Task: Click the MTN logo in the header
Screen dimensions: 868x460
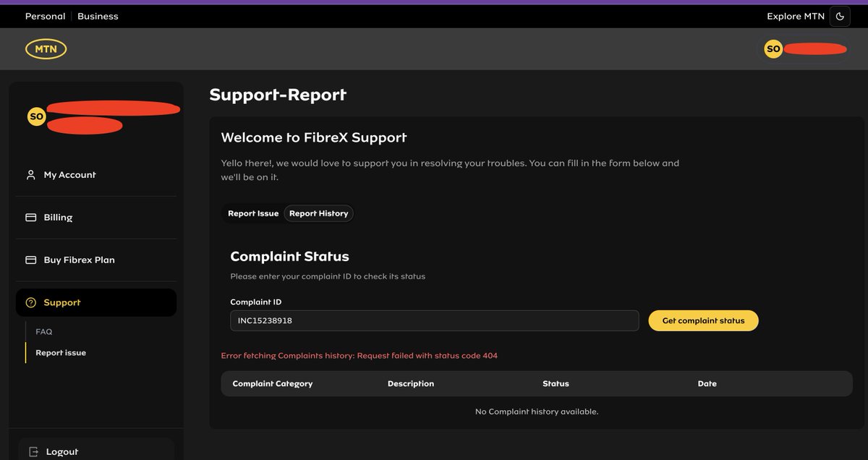Action: 46,49
